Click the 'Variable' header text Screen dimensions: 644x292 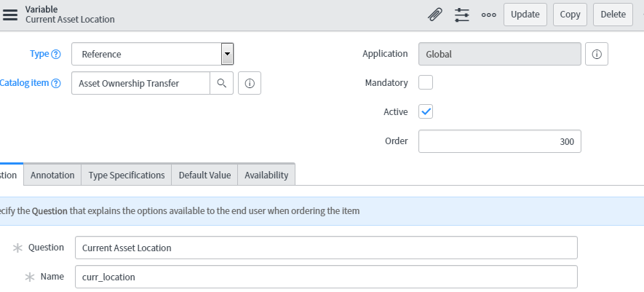(41, 9)
